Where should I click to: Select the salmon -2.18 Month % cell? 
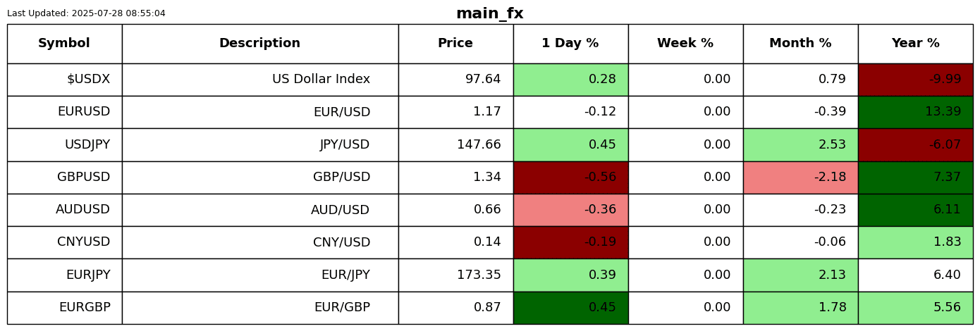click(x=800, y=177)
